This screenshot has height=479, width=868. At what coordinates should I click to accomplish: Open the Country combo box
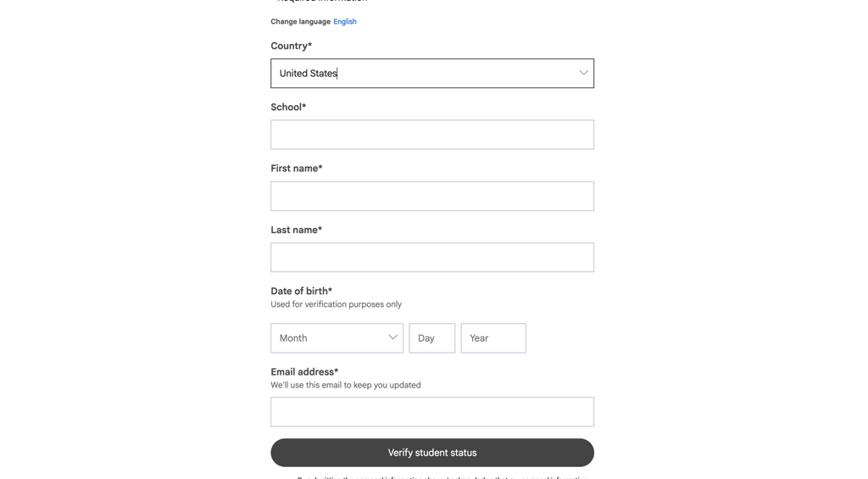click(424, 74)
